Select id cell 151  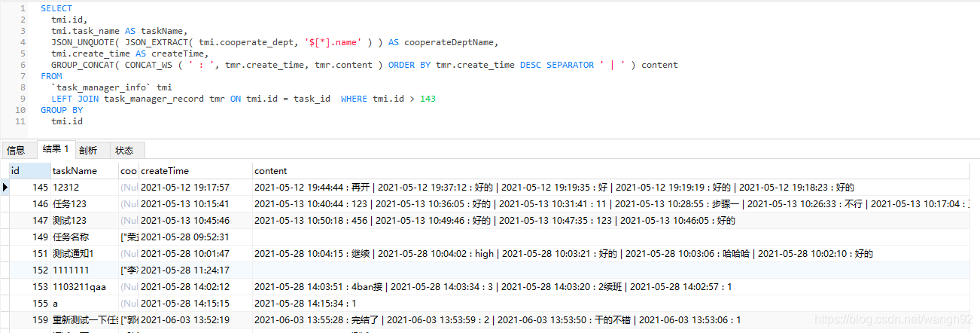[x=30, y=253]
